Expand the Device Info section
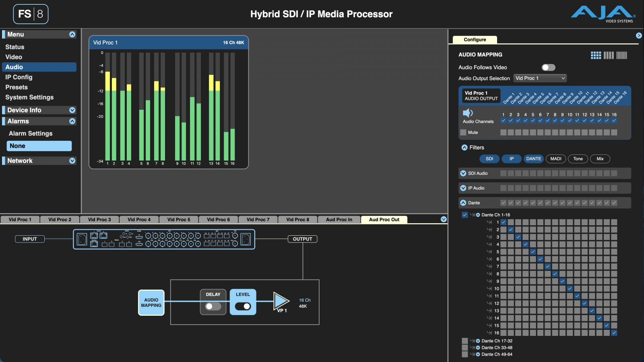The image size is (644, 362). click(72, 110)
